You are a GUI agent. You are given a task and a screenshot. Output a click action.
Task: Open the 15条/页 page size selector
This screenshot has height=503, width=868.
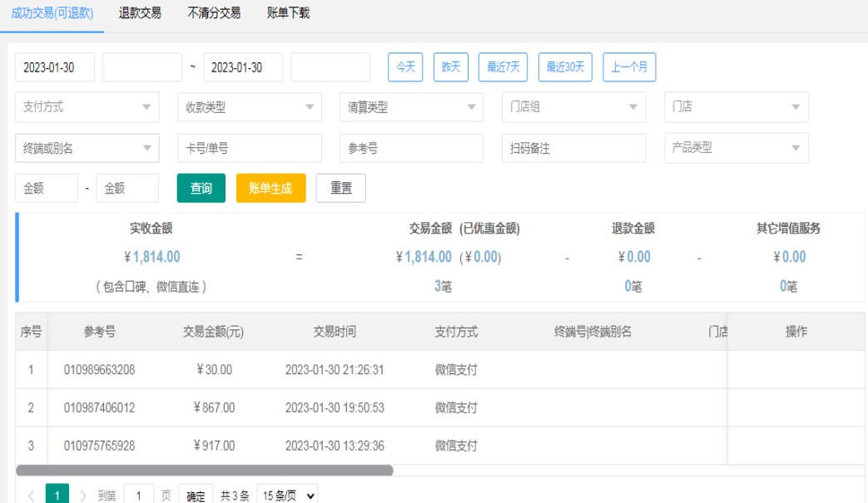point(288,496)
